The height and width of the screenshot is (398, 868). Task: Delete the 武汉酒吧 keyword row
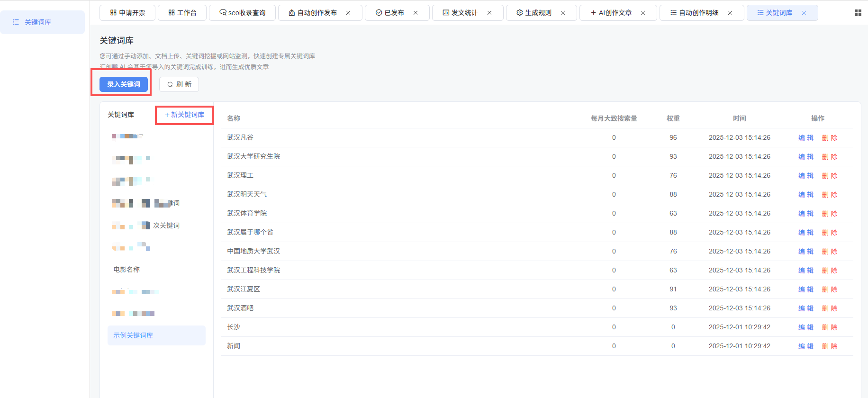tap(829, 308)
